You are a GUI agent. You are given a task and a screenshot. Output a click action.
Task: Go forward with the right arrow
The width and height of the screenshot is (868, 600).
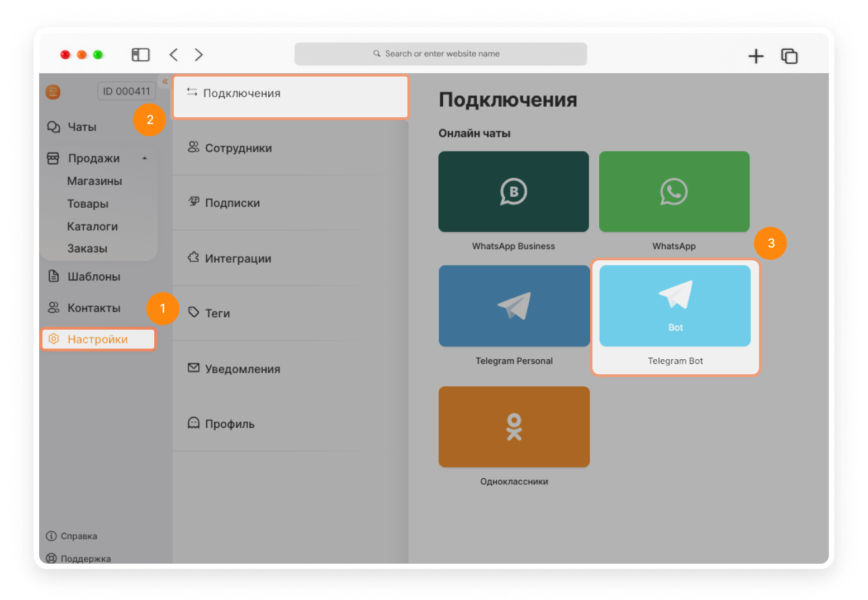(x=199, y=55)
